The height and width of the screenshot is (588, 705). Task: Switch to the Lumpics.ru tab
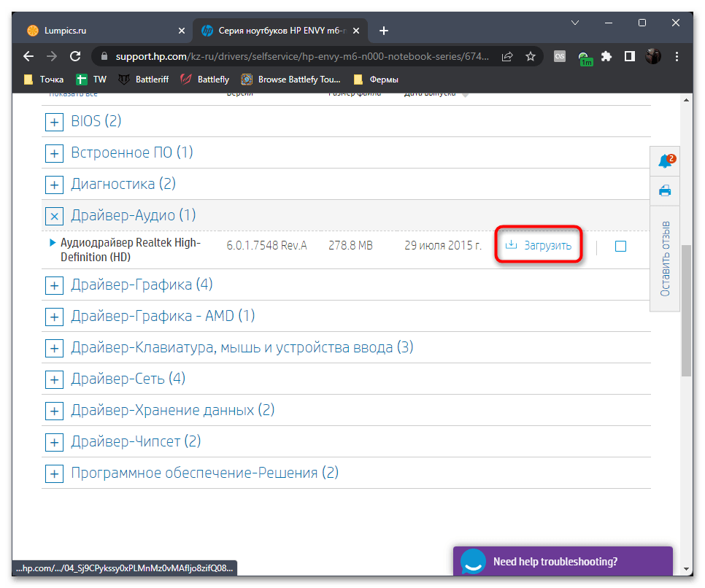pos(104,31)
